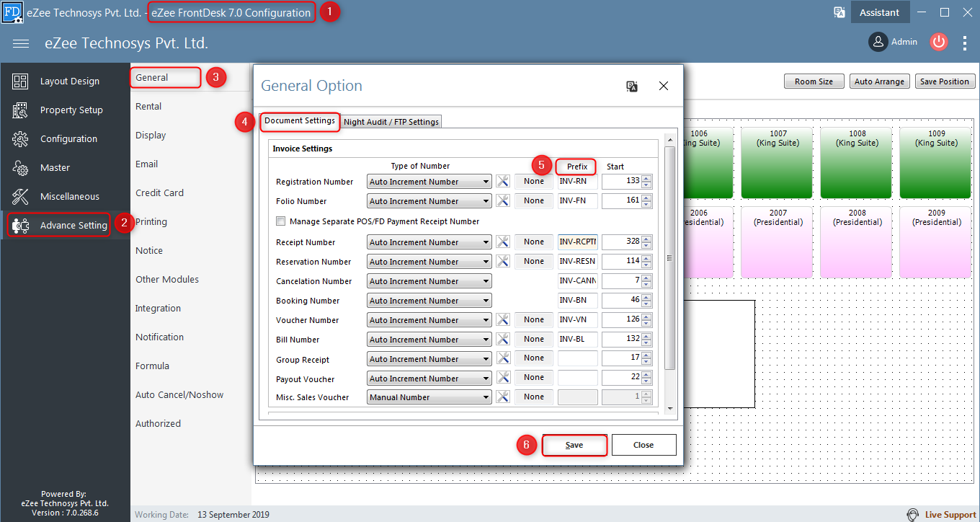Click Misc. Sales Voucher settings tool icon
Viewport: 980px width, 522px height.
(503, 397)
